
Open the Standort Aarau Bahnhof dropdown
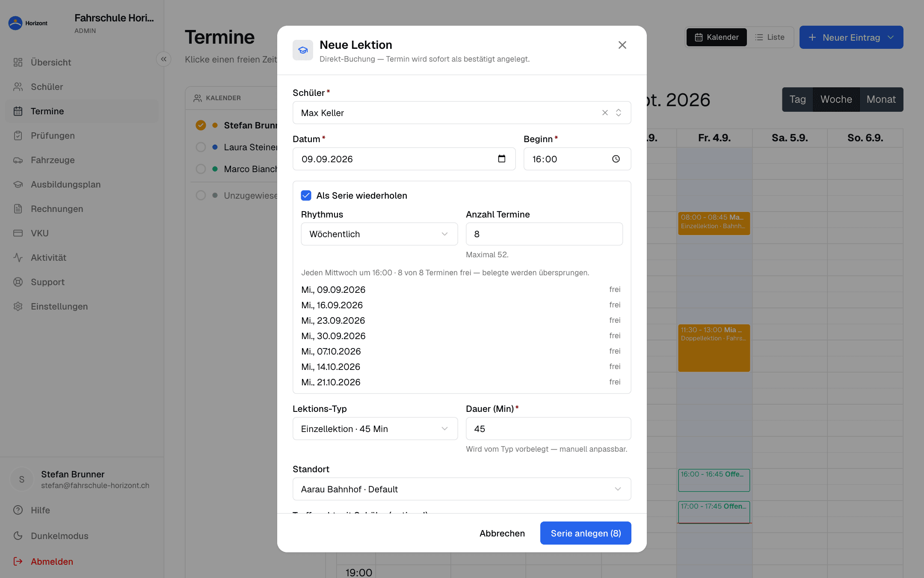coord(462,489)
